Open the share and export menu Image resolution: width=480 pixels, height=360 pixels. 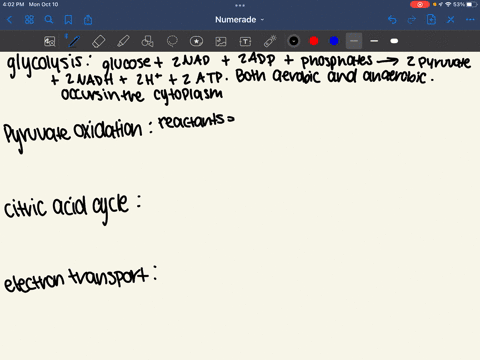coord(88,20)
